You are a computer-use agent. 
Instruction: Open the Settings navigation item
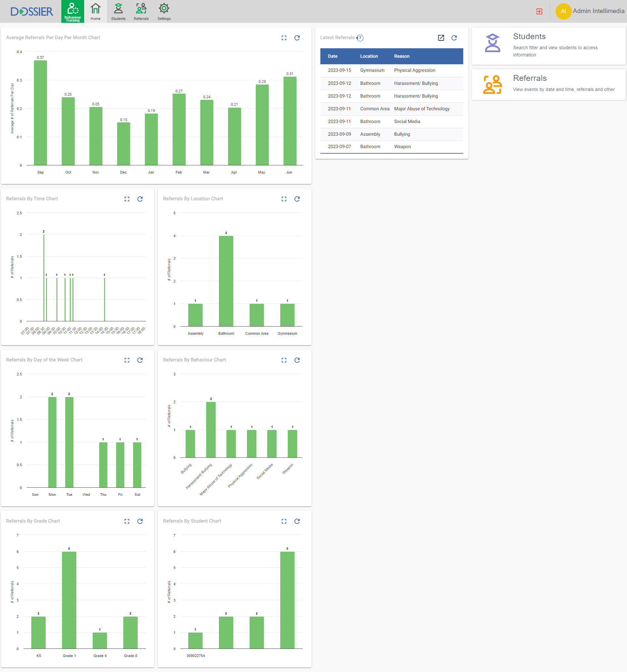(164, 11)
